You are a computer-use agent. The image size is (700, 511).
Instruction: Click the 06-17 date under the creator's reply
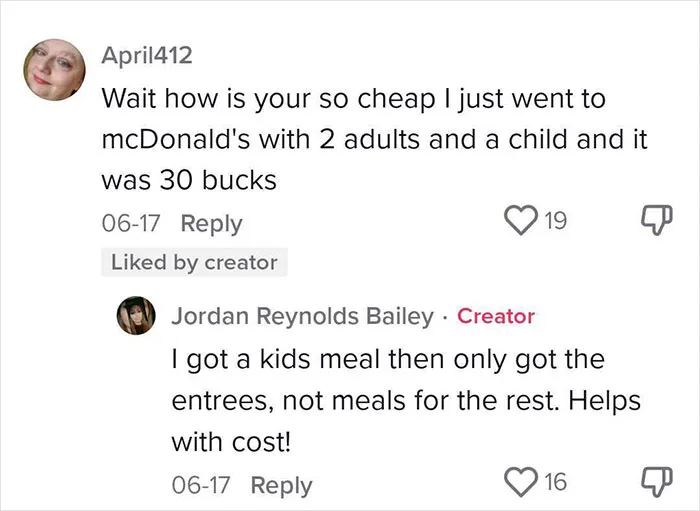[200, 485]
